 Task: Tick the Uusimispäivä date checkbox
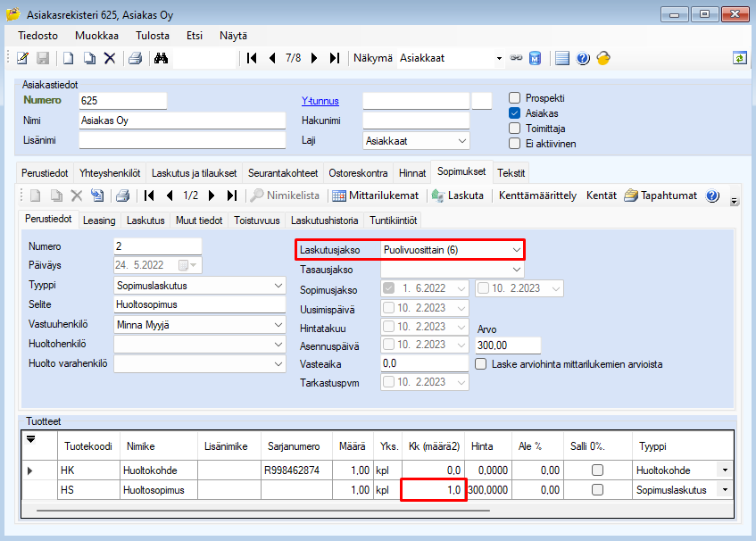tap(388, 308)
